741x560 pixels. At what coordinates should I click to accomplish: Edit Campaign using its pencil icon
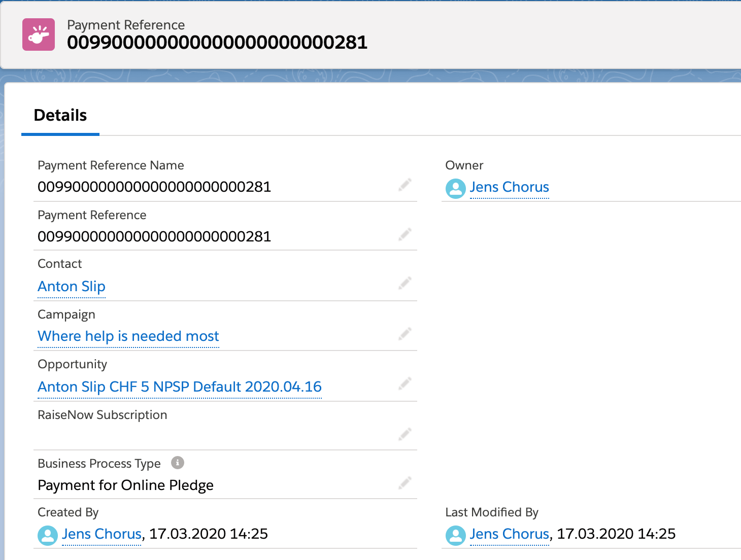pos(405,334)
